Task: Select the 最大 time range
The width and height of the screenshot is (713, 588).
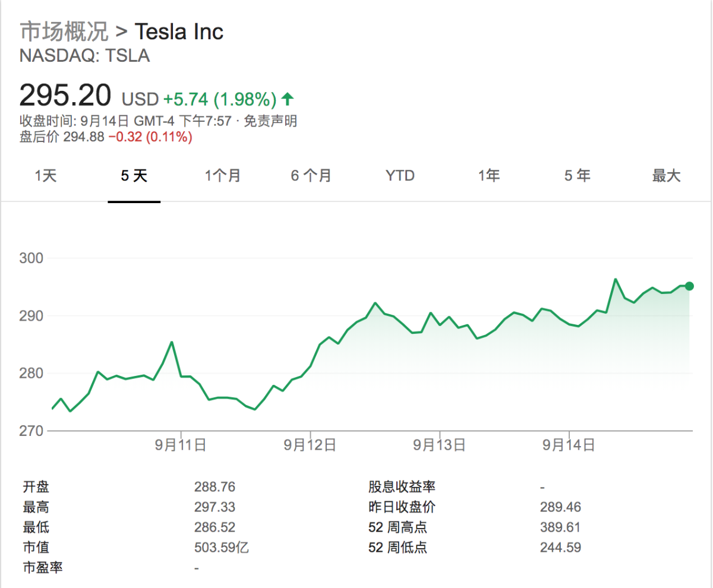Action: click(x=666, y=176)
